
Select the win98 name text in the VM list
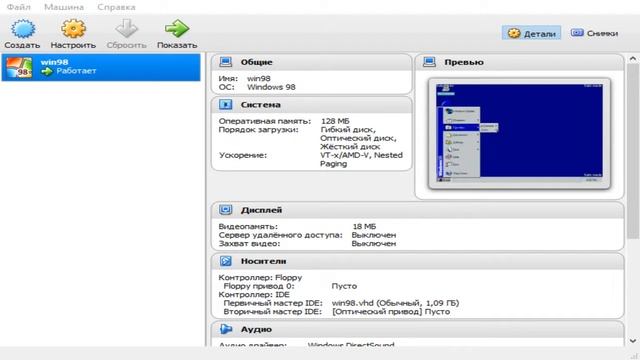click(54, 62)
